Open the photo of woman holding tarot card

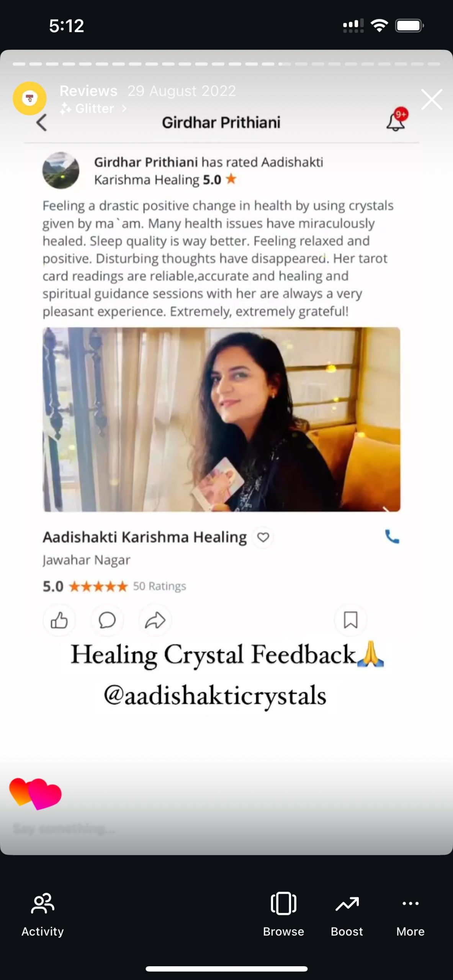221,419
